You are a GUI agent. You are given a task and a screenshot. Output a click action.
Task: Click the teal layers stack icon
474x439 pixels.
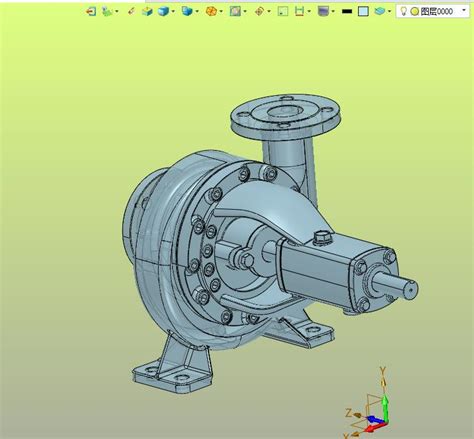380,11
